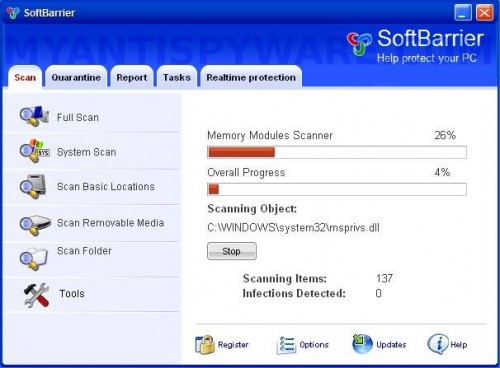Click the Updates label

pyautogui.click(x=391, y=345)
